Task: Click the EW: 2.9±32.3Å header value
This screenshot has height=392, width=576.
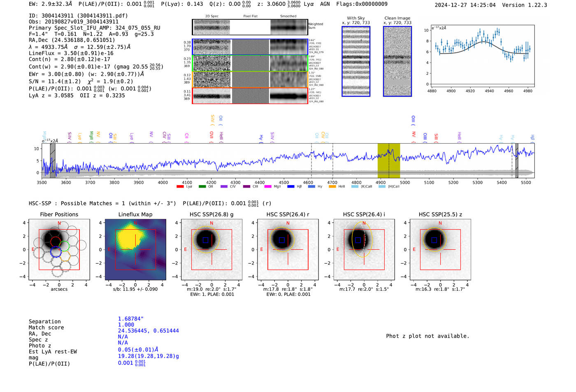Action: [51, 4]
